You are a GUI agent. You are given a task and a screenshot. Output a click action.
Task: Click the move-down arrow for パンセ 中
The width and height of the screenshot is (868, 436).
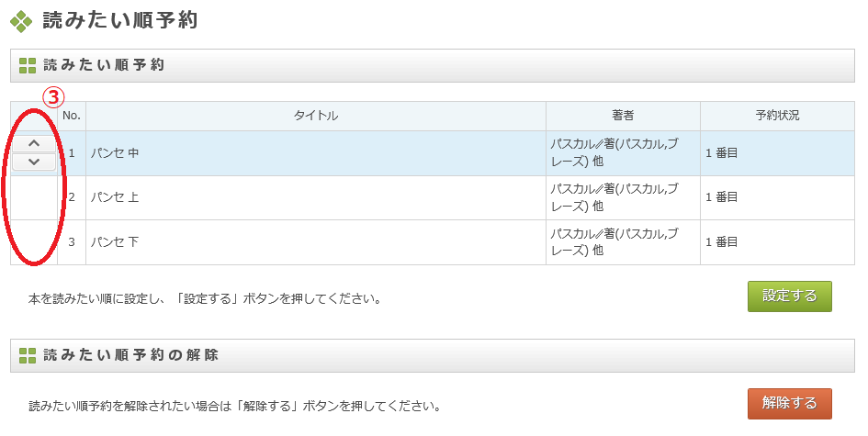34,162
